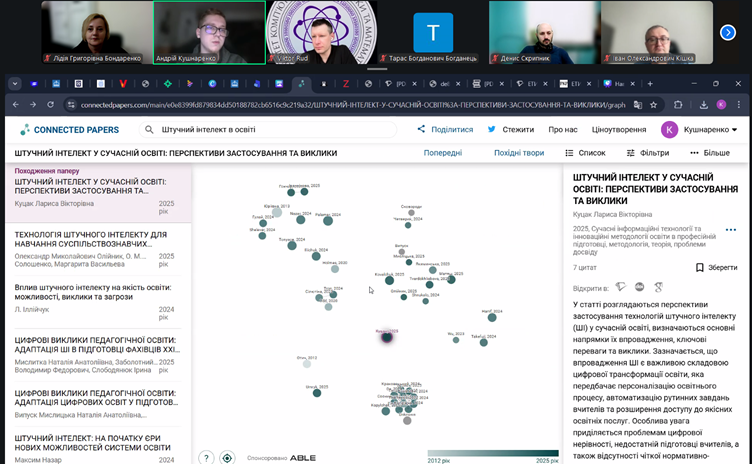Click the recenter graph target icon
This screenshot has width=752, height=464.
tap(228, 457)
